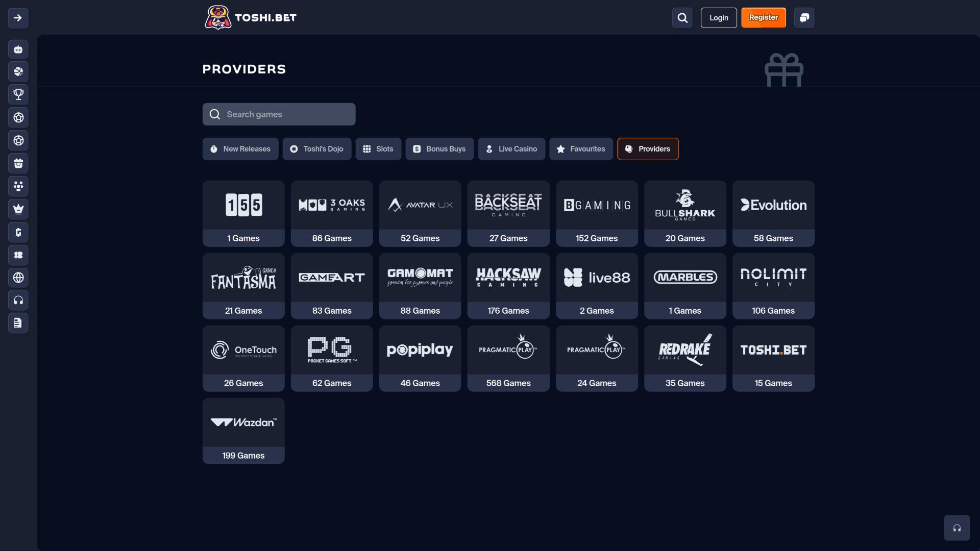980x551 pixels.
Task: Open the basketball sports sidebar icon
Action: (x=18, y=71)
